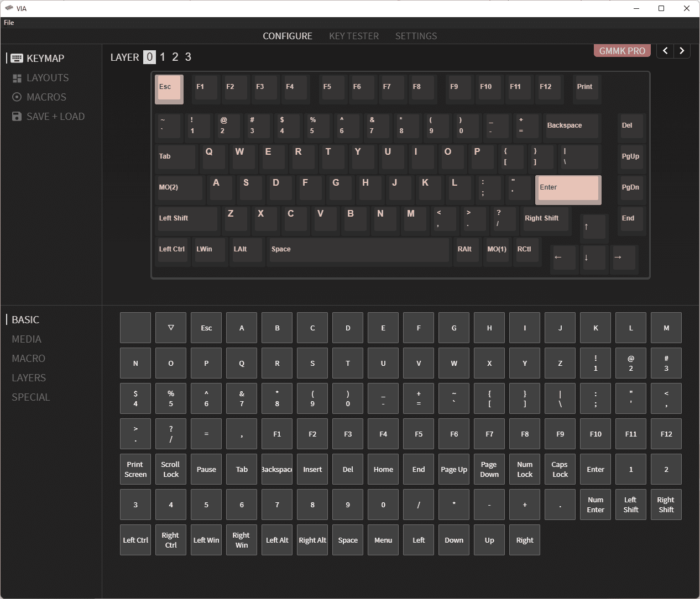Choose the Page Down keycode
The width and height of the screenshot is (700, 599).
click(x=489, y=469)
